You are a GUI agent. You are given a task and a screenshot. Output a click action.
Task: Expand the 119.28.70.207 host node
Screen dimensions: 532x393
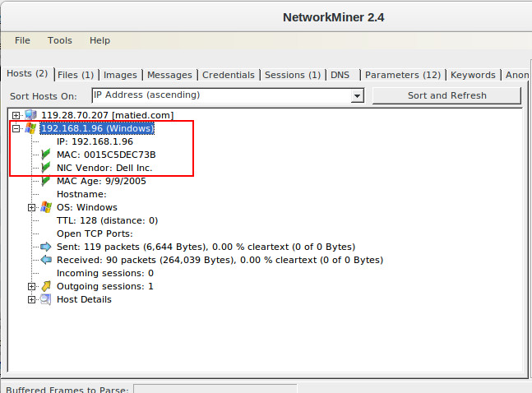coord(16,115)
